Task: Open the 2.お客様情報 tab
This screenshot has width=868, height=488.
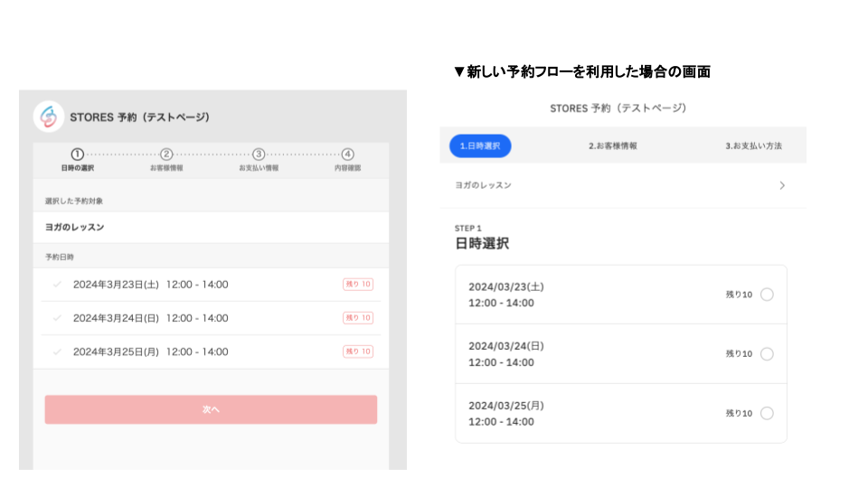Action: (x=613, y=146)
